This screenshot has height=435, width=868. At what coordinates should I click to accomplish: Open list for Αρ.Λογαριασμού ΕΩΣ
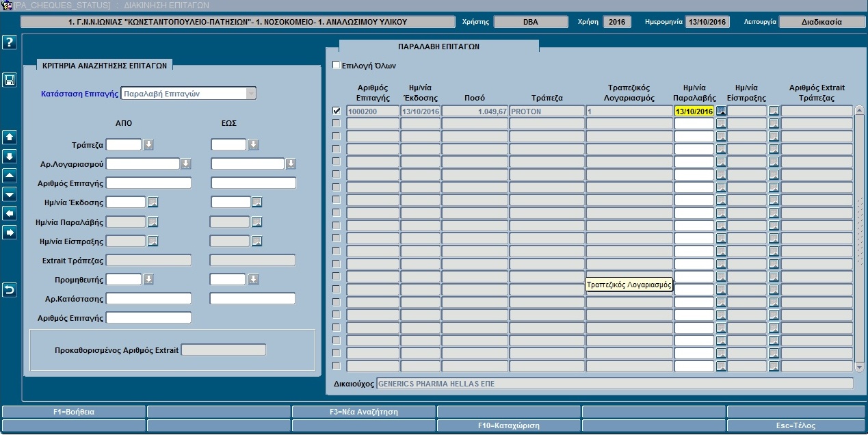291,163
